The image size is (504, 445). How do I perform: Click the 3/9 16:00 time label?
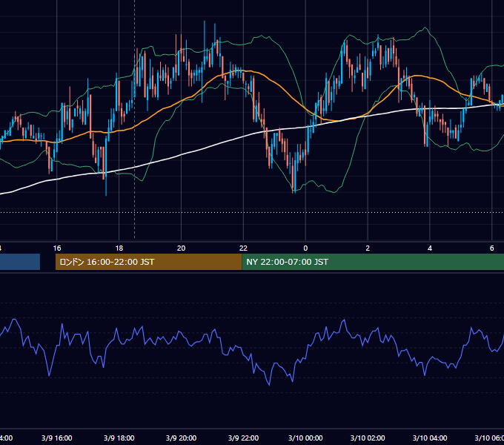[57, 438]
